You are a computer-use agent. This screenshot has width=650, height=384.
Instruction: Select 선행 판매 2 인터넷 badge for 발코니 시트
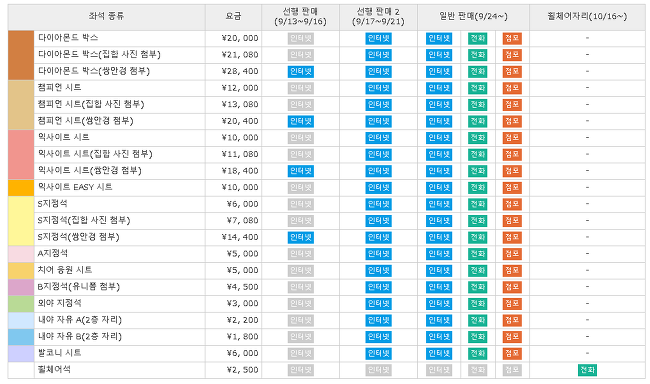pos(378,353)
